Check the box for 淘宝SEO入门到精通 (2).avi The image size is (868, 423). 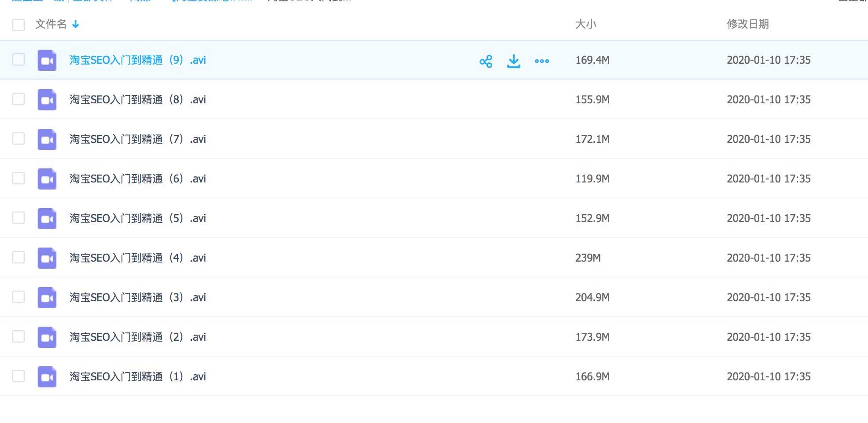pos(18,336)
